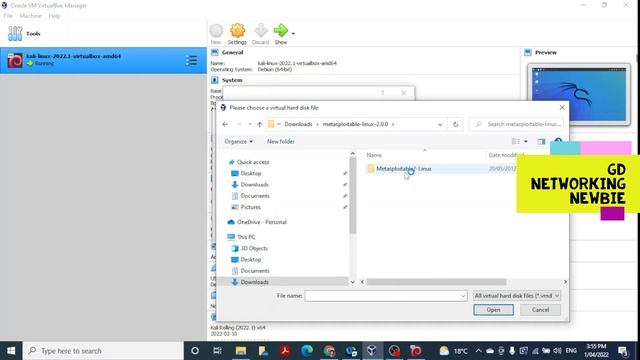Click the Search metasploitable-linux field
Screen dimensions: 640x360
pos(517,124)
